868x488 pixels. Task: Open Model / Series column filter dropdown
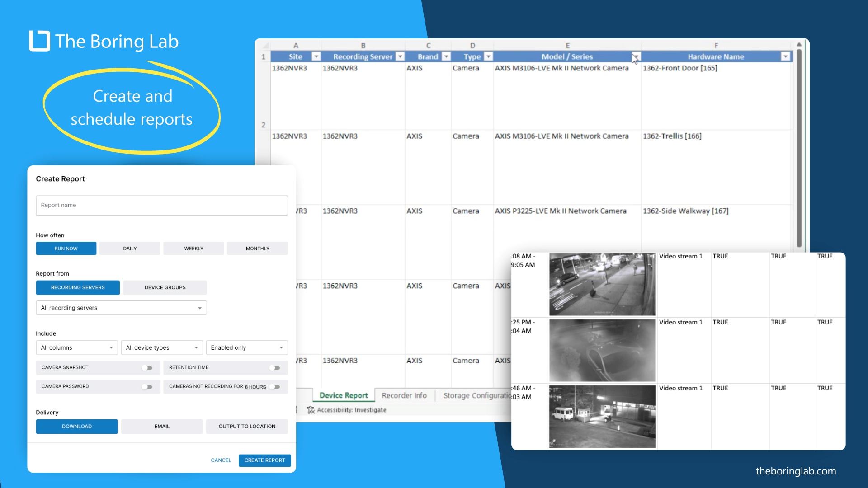click(636, 56)
